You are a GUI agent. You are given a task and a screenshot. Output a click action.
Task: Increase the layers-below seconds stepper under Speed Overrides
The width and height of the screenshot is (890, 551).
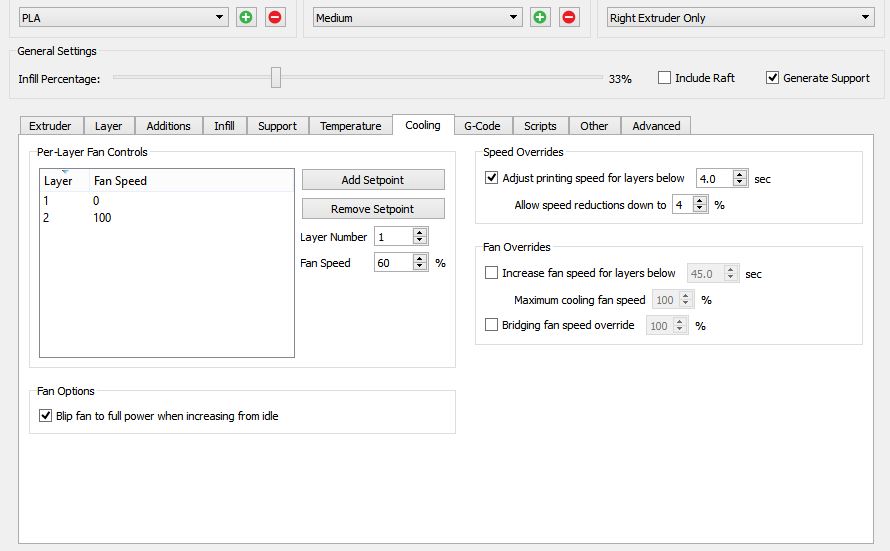point(740,174)
